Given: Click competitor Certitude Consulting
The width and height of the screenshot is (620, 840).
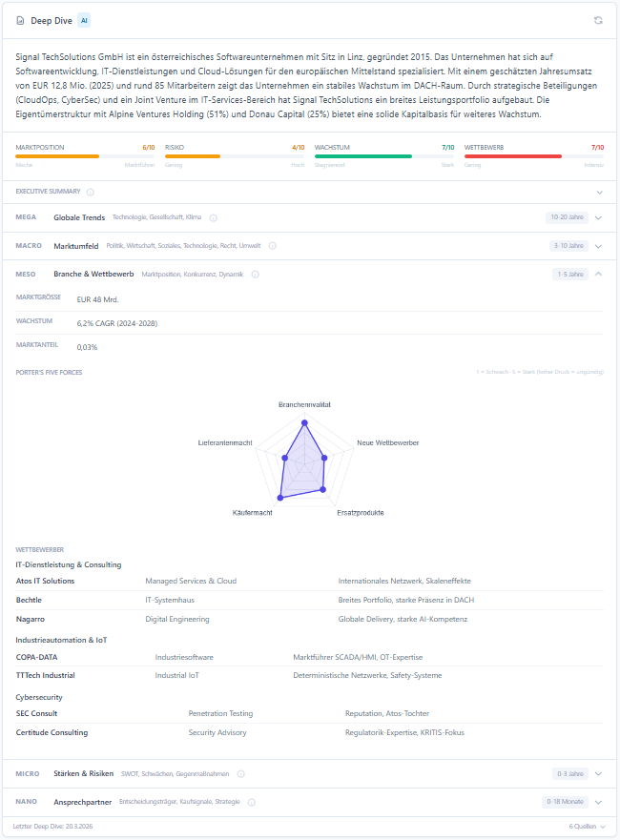Looking at the screenshot, I should point(52,732).
